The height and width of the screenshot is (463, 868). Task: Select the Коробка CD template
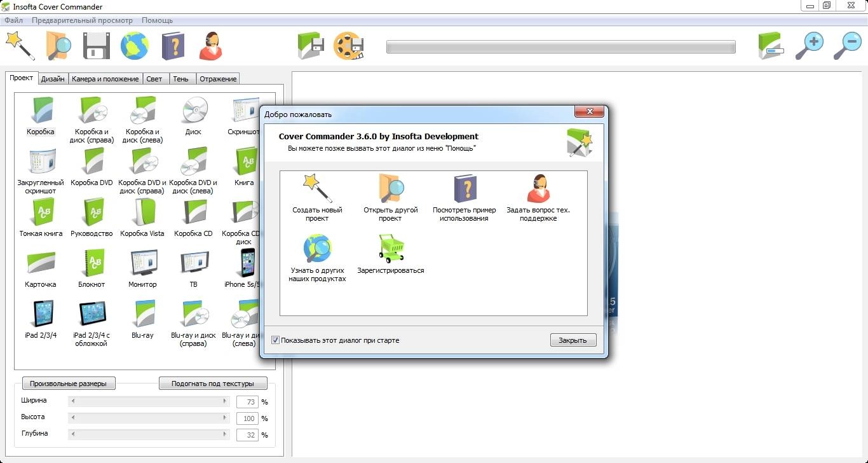[193, 218]
